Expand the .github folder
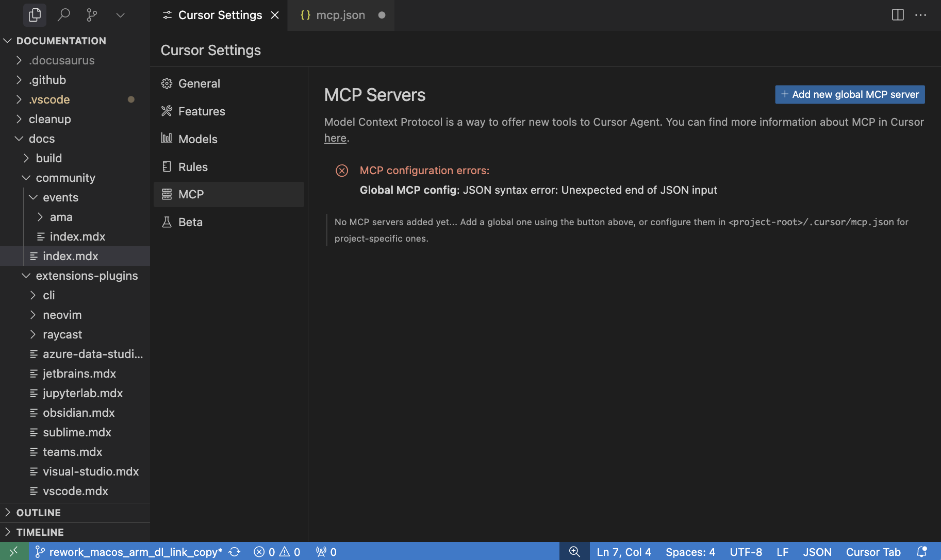This screenshot has height=560, width=941. pos(75,80)
